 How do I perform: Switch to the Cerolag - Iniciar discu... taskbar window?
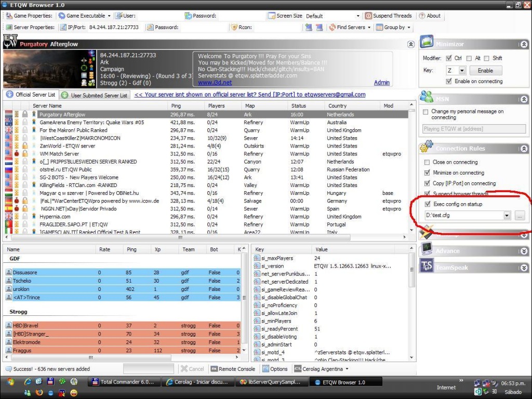pos(197,382)
